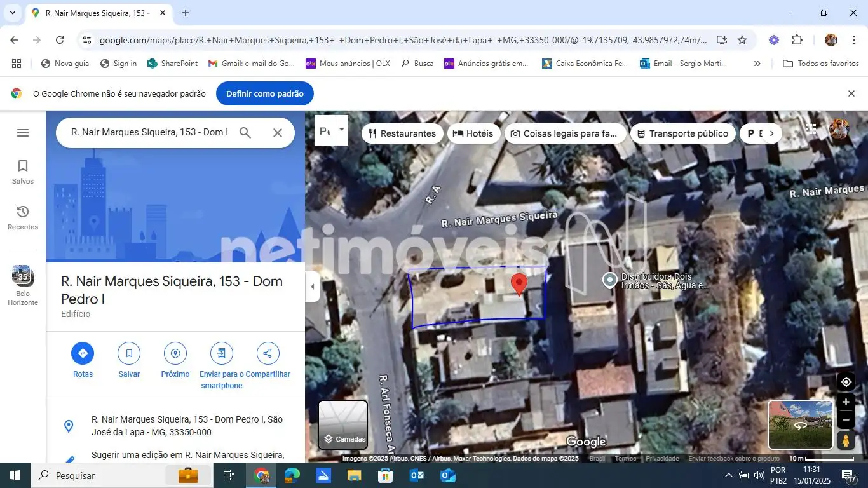This screenshot has height=488, width=868.
Task: Open the Caixa Econômica Federal bookmark
Action: [585, 64]
